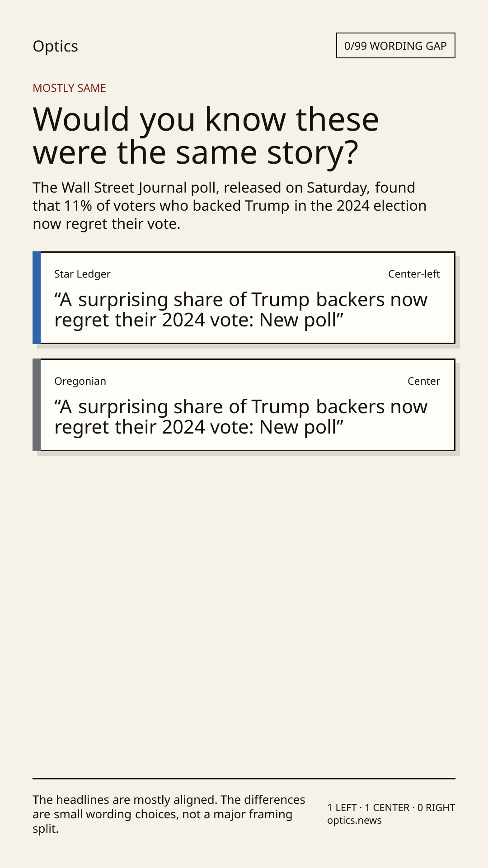Click the Star Ledger source name
488x868 pixels.
click(82, 274)
